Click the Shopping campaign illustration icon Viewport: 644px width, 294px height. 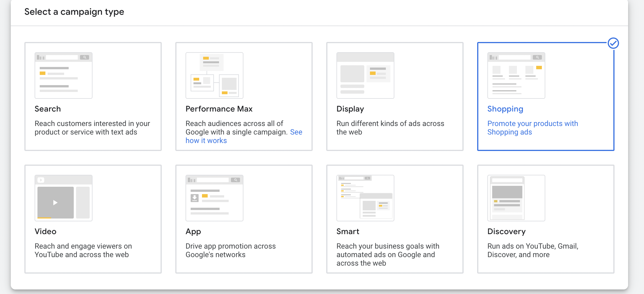click(x=516, y=75)
